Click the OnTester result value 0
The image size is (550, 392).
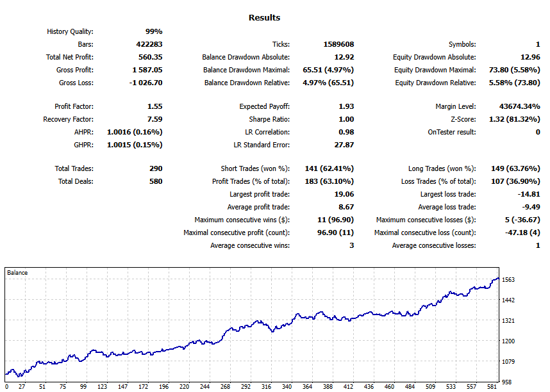pyautogui.click(x=540, y=132)
